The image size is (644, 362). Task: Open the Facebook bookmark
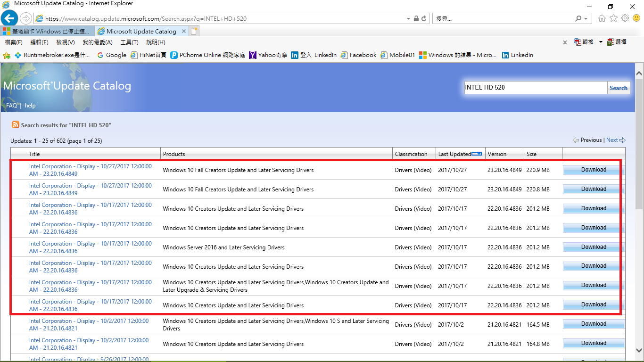click(358, 55)
